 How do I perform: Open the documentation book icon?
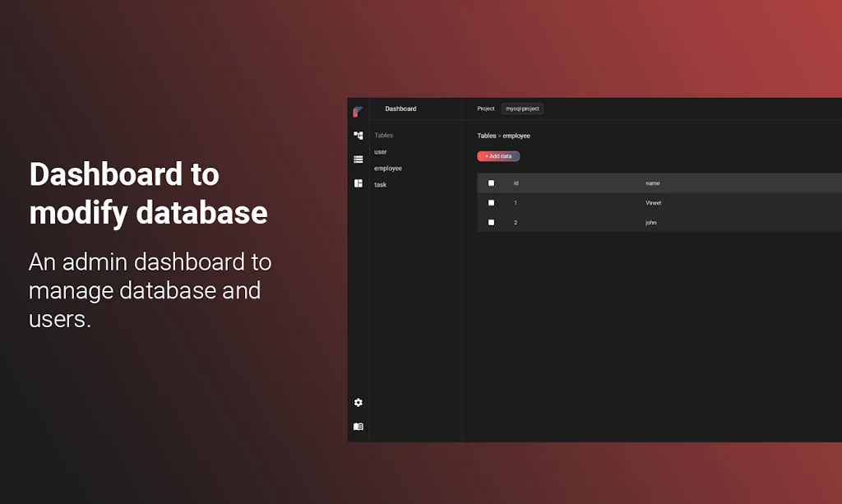[359, 427]
